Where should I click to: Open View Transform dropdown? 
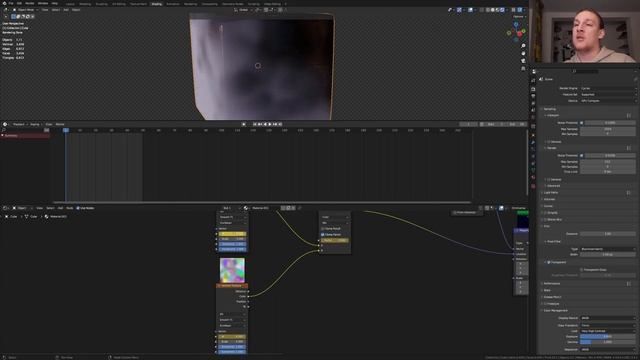pos(608,325)
